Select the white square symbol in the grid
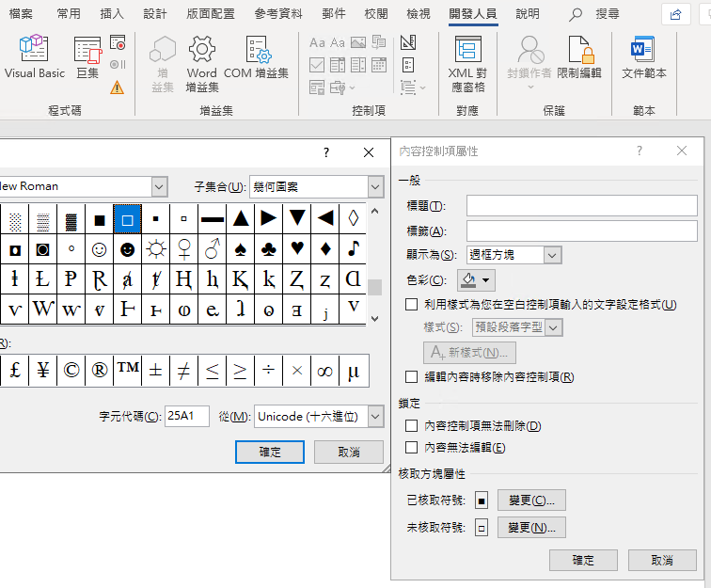Viewport: 711px width, 588px height. click(127, 219)
